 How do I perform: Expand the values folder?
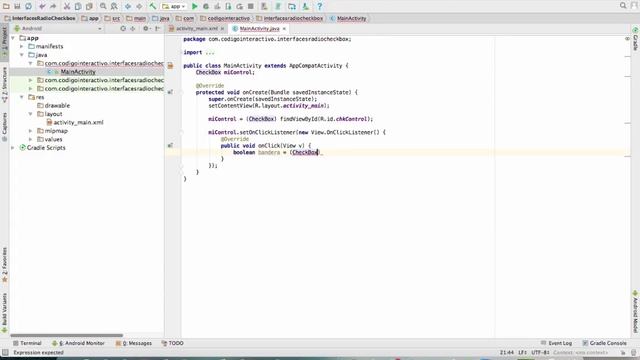(31, 140)
